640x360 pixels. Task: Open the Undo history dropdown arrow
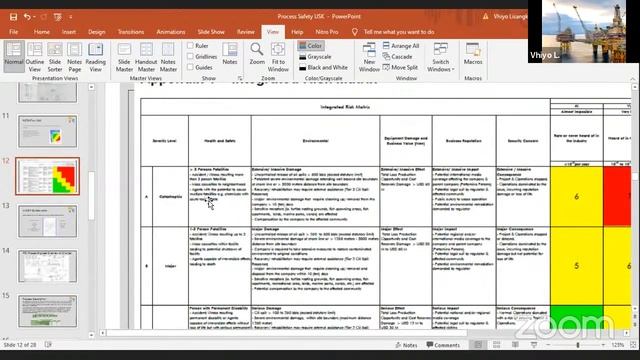pos(34,17)
